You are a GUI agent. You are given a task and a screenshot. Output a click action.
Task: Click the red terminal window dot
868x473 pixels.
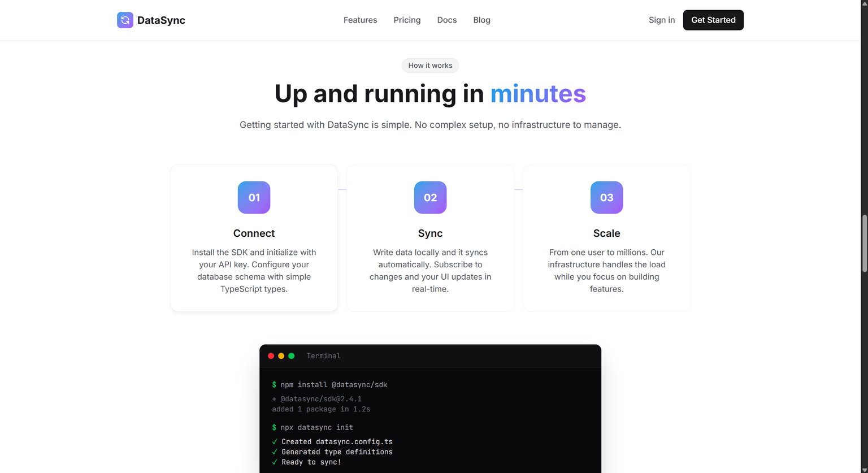271,356
